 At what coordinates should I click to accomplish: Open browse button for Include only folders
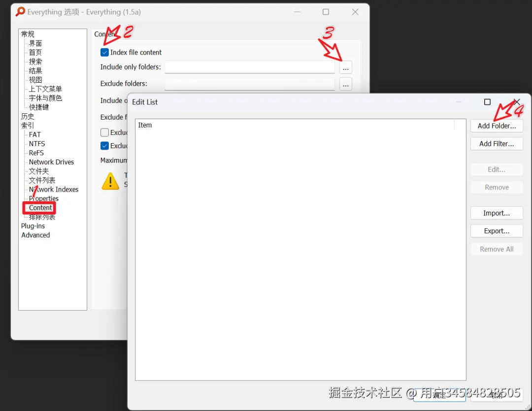345,67
